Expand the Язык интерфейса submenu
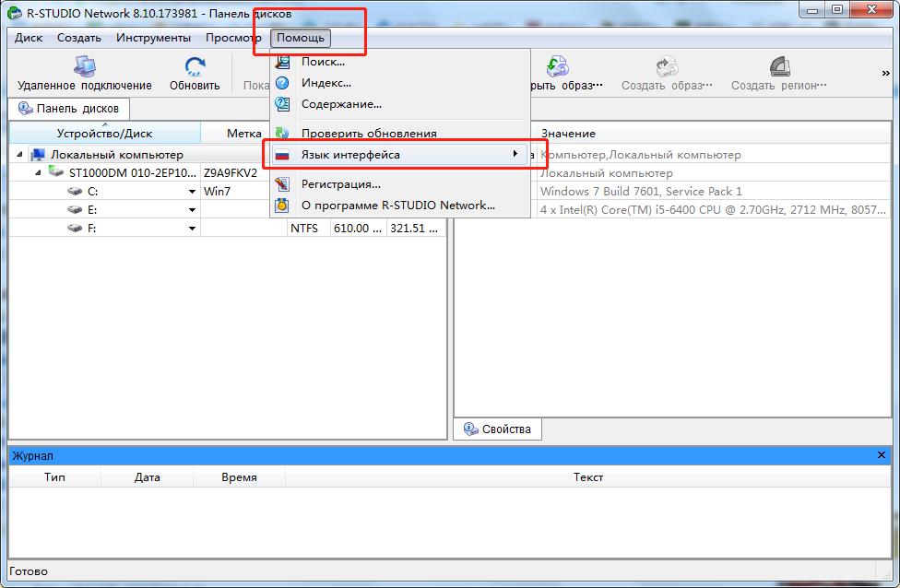 (350, 155)
